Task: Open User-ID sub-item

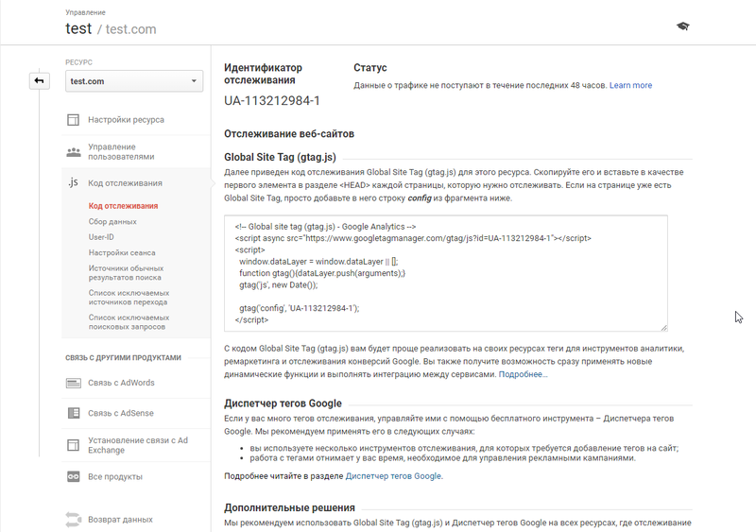Action: pos(101,237)
